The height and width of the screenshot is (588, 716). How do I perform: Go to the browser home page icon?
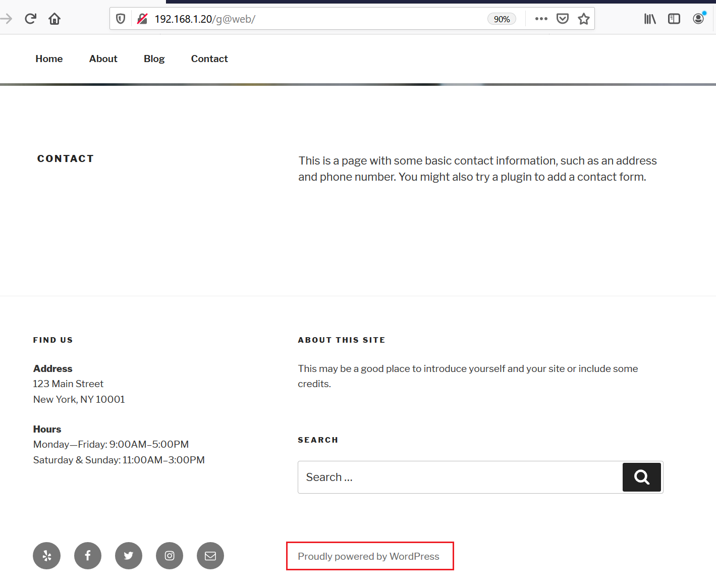point(54,19)
